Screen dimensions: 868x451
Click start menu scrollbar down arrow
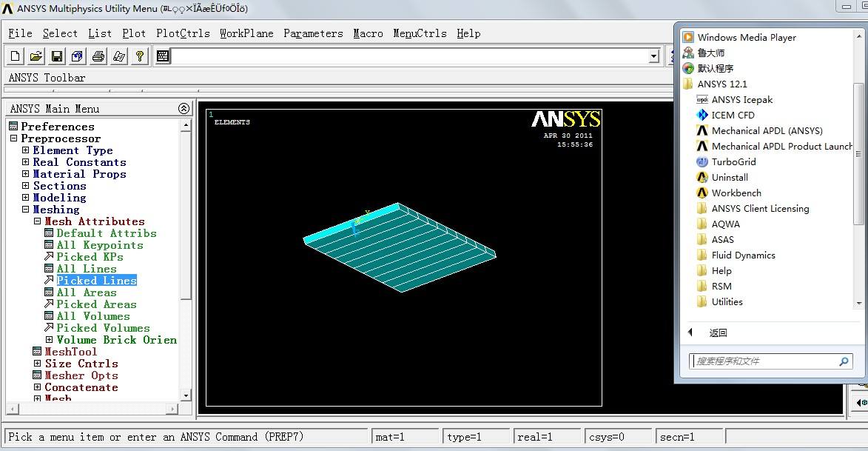[859, 303]
